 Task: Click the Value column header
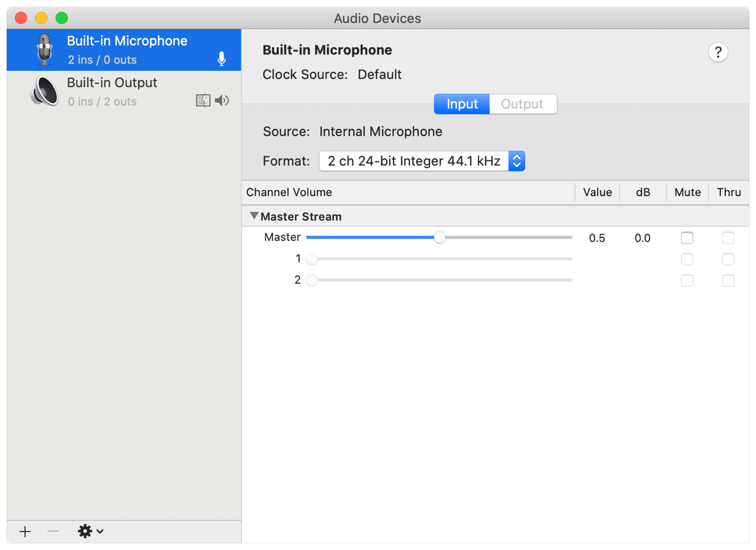(597, 192)
